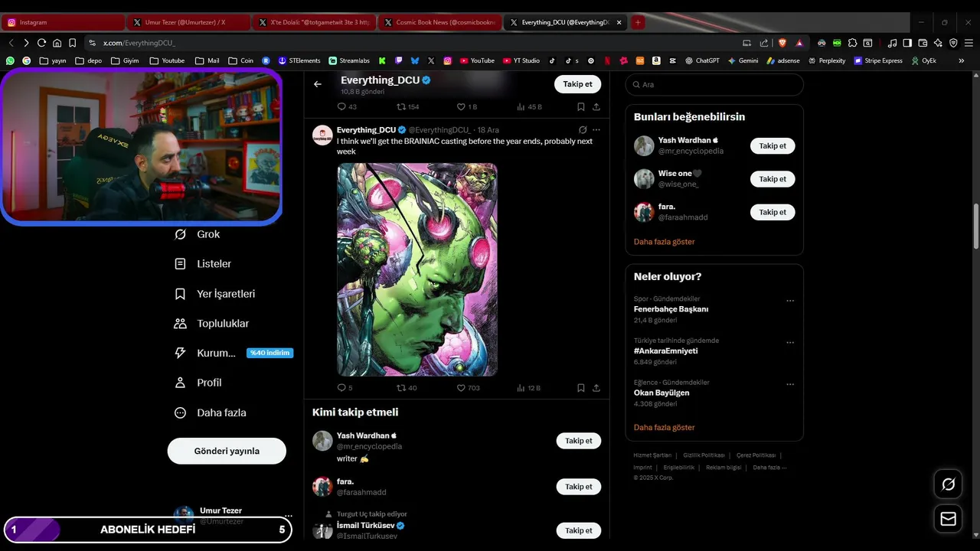Open the Gemini bookmark
The width and height of the screenshot is (980, 551).
743,60
